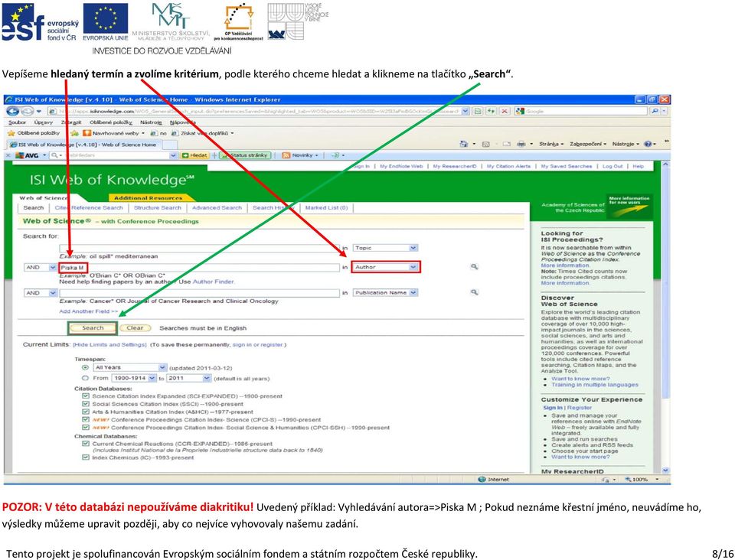The image size is (735, 560).
Task: Toggle Social Sciences Citation Index checkbox
Action: pyautogui.click(x=85, y=404)
